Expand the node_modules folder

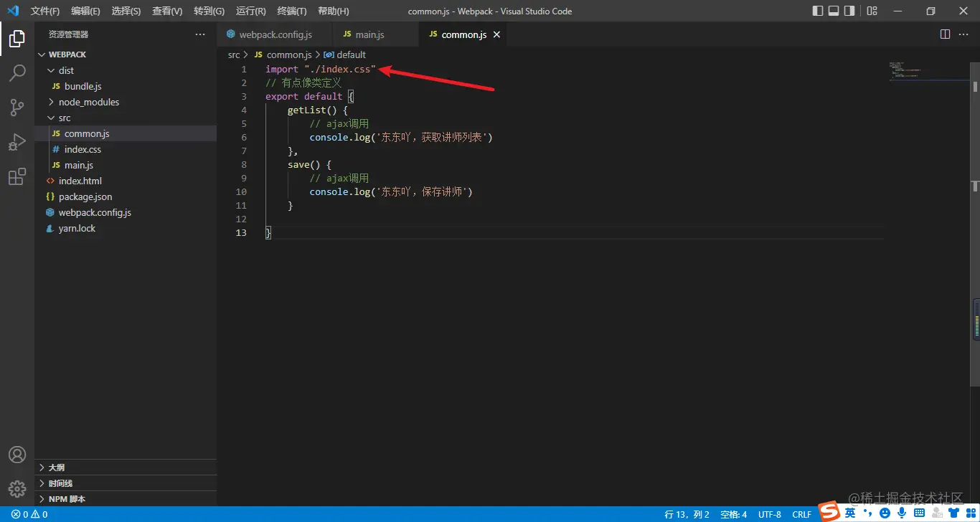click(126, 102)
